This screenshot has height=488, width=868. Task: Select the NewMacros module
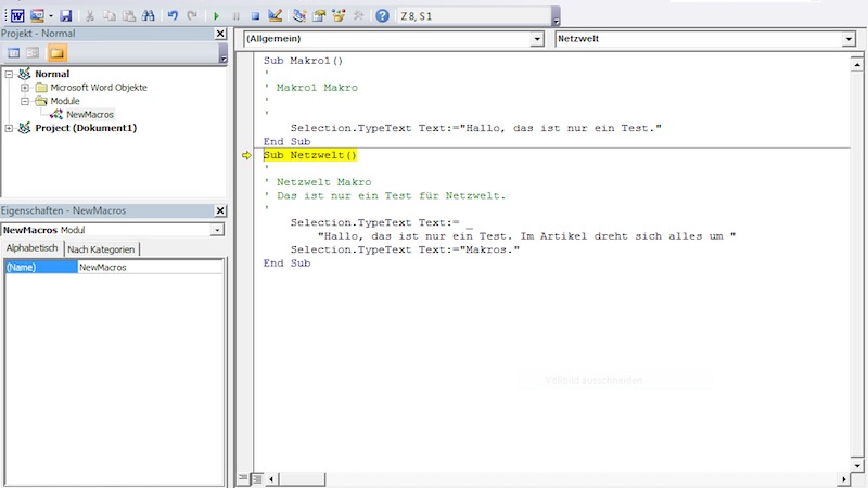click(x=90, y=114)
